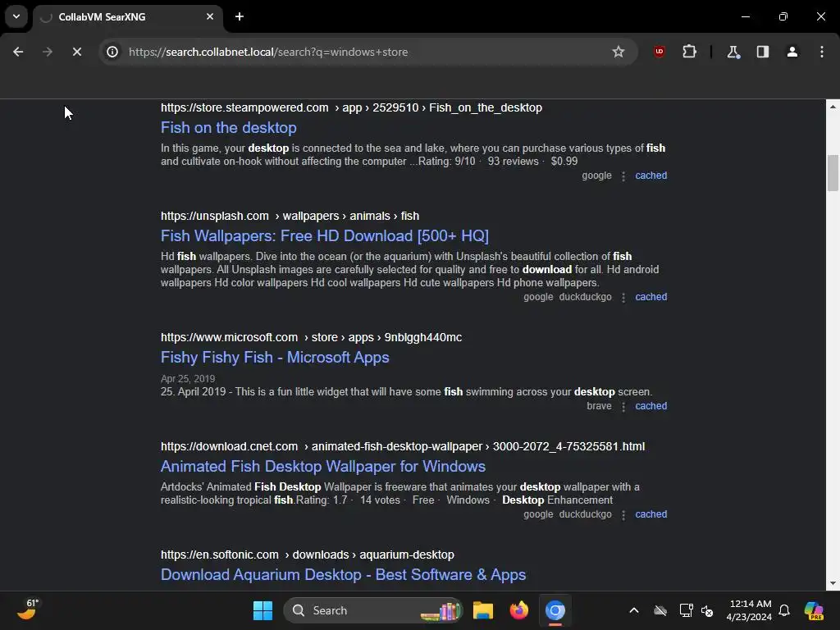View site information icon in address bar
Image resolution: width=840 pixels, height=630 pixels.
pyautogui.click(x=112, y=52)
